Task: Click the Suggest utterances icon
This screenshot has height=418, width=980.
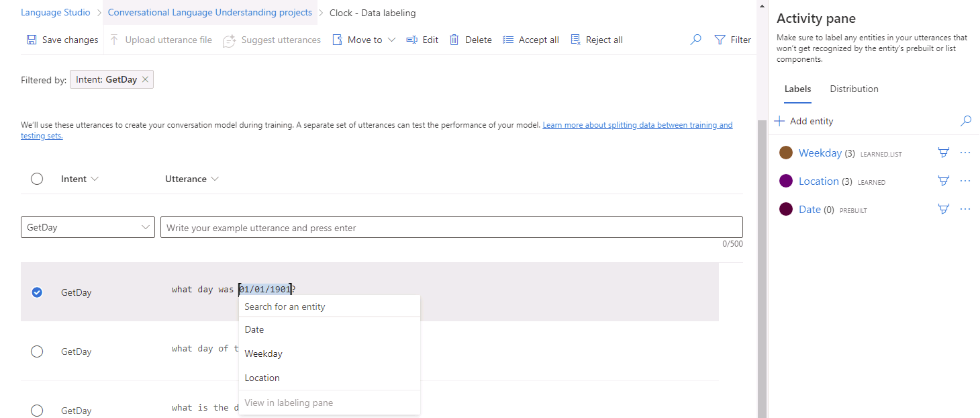Action: 228,40
